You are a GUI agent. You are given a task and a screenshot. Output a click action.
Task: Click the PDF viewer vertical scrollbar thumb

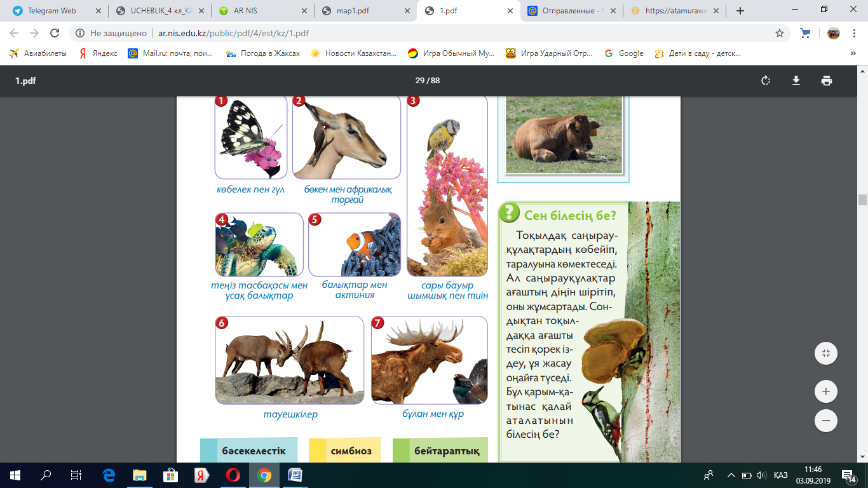point(862,200)
